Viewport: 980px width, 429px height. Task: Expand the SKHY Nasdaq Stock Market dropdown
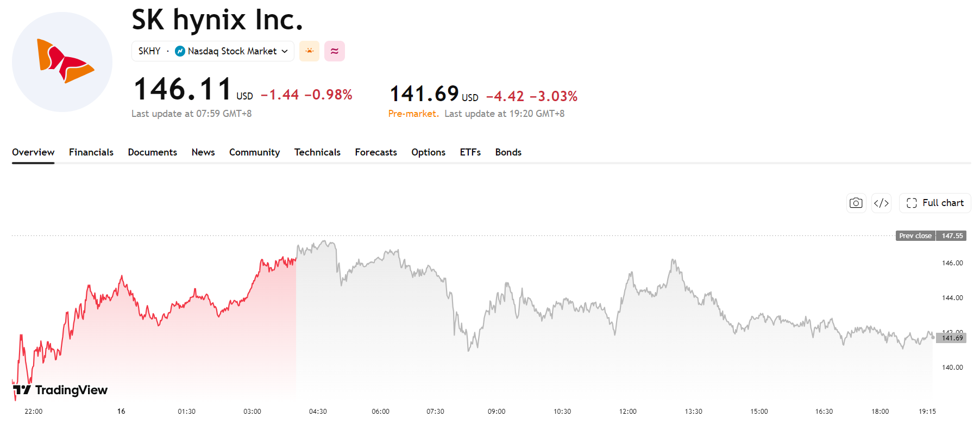point(213,51)
